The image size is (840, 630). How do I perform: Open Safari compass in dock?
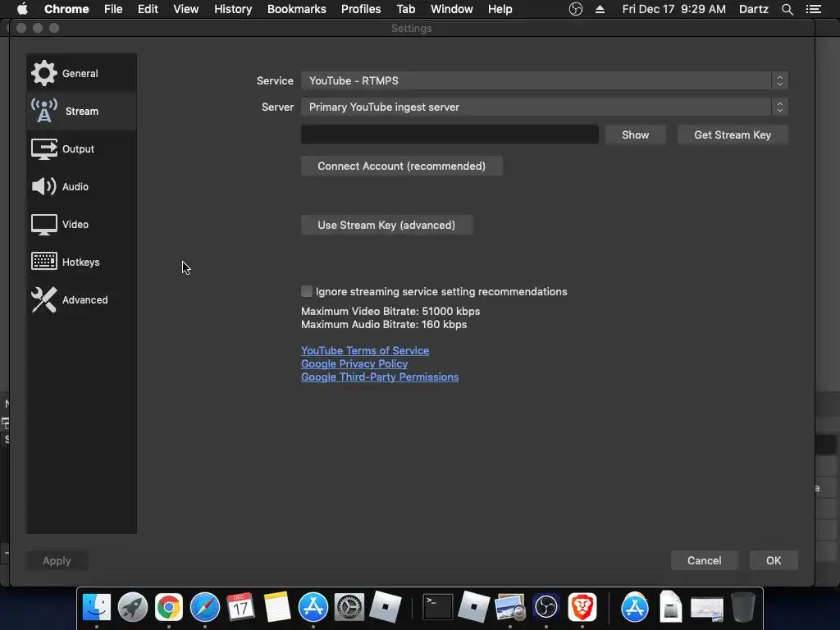204,608
